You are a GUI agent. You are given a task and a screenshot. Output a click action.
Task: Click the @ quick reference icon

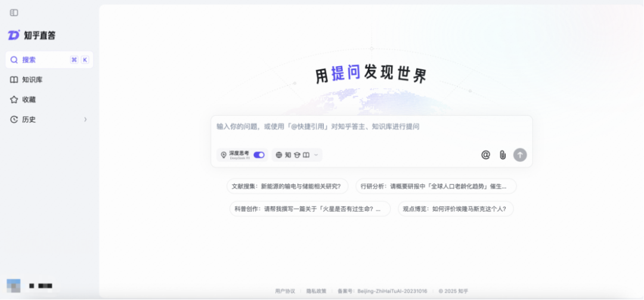[485, 155]
